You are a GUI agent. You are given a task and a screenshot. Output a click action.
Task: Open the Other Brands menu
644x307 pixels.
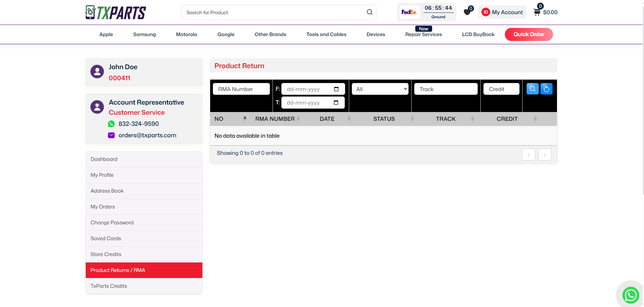point(271,34)
